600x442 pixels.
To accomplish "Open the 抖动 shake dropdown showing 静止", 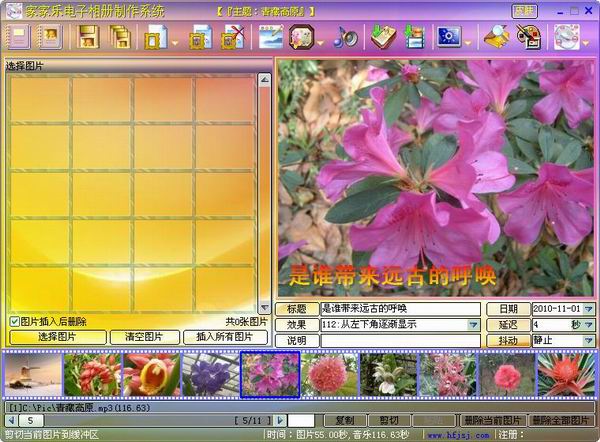I will pyautogui.click(x=589, y=340).
